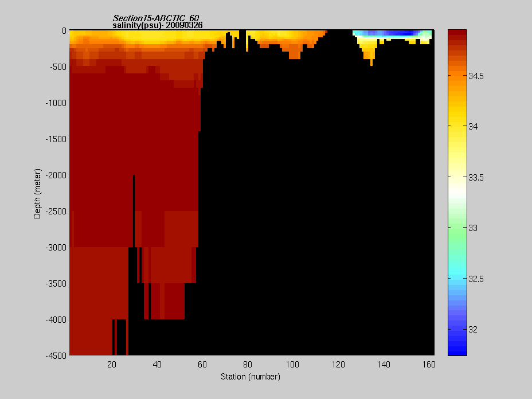The image size is (532, 399).
Task: Click colorbar label '33.5'
Action: pos(476,178)
